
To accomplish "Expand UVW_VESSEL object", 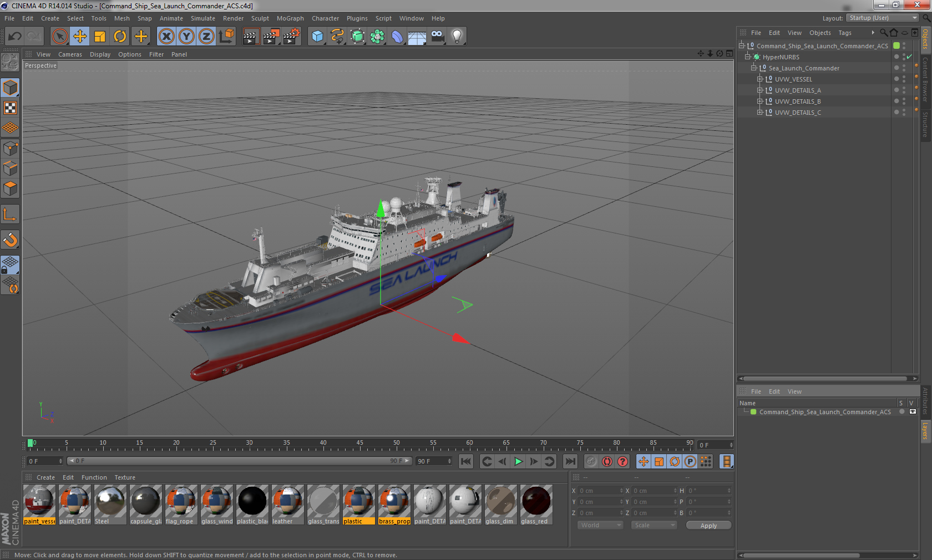I will coord(760,79).
